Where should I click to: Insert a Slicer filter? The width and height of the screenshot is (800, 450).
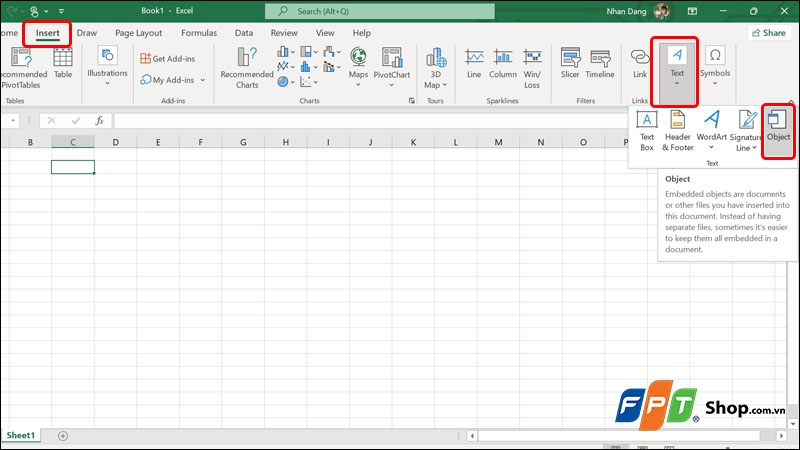click(570, 63)
